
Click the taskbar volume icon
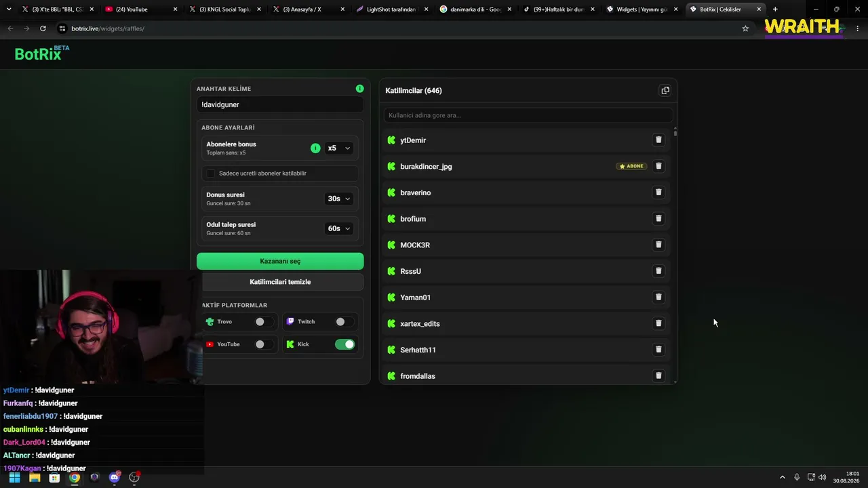coord(823,477)
